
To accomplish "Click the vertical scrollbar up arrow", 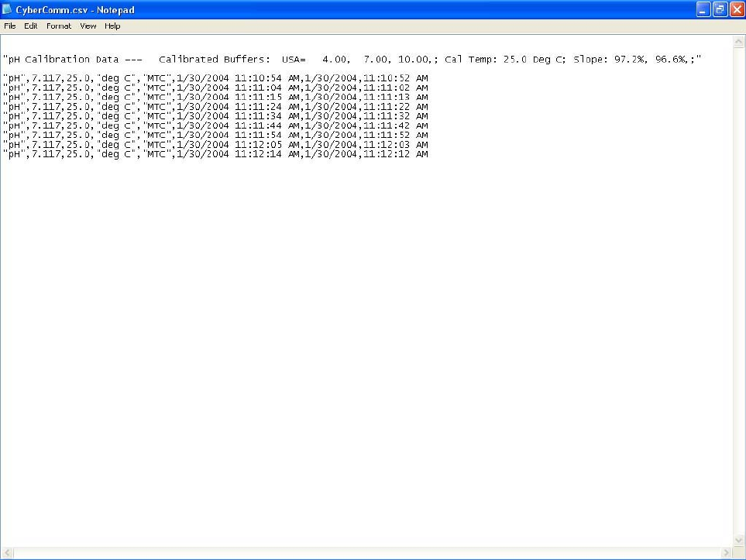I will click(738, 42).
